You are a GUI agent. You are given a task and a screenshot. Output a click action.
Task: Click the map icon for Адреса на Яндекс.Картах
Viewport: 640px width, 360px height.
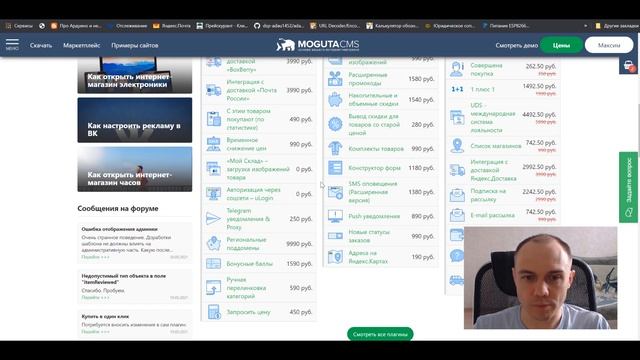335,257
